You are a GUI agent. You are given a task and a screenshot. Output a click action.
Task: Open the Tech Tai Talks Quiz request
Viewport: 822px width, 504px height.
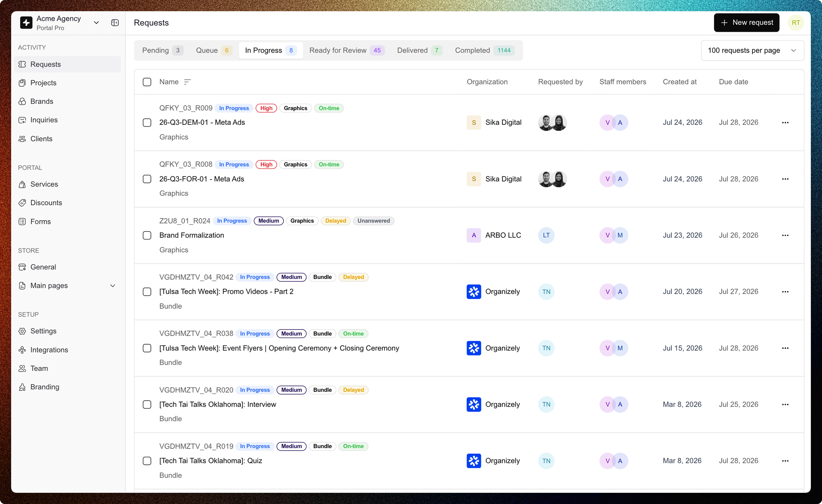click(211, 461)
